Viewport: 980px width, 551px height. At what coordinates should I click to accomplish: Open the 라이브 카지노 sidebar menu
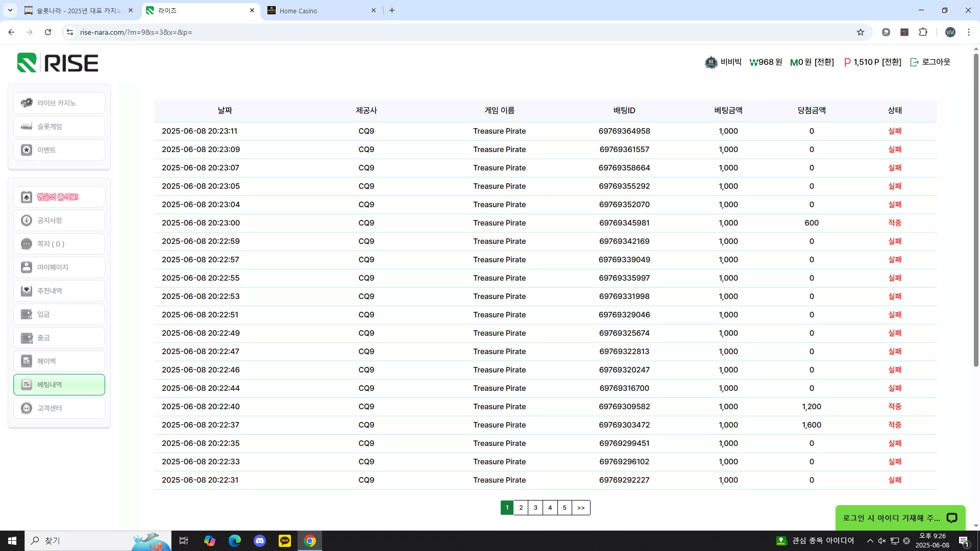pyautogui.click(x=59, y=103)
